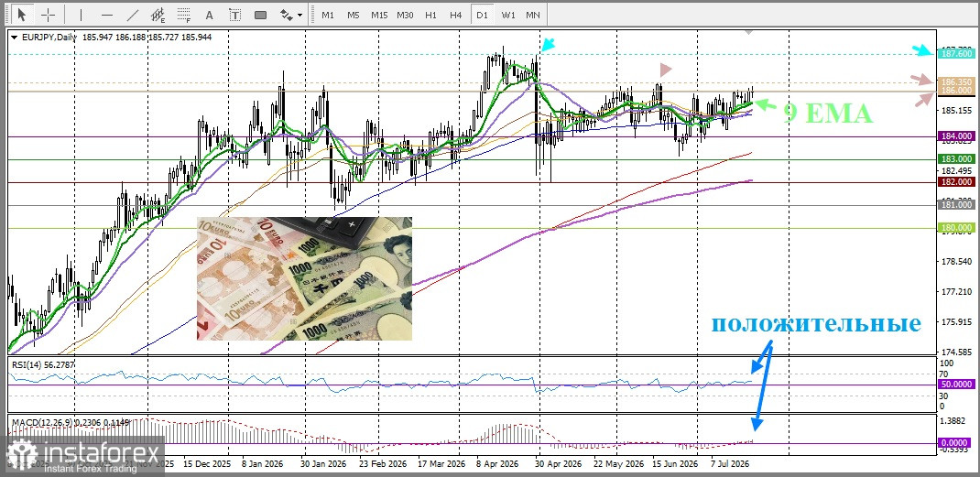Screen dimensions: 980x477
Task: Switch chart to M30 timeframe
Action: pyautogui.click(x=405, y=15)
